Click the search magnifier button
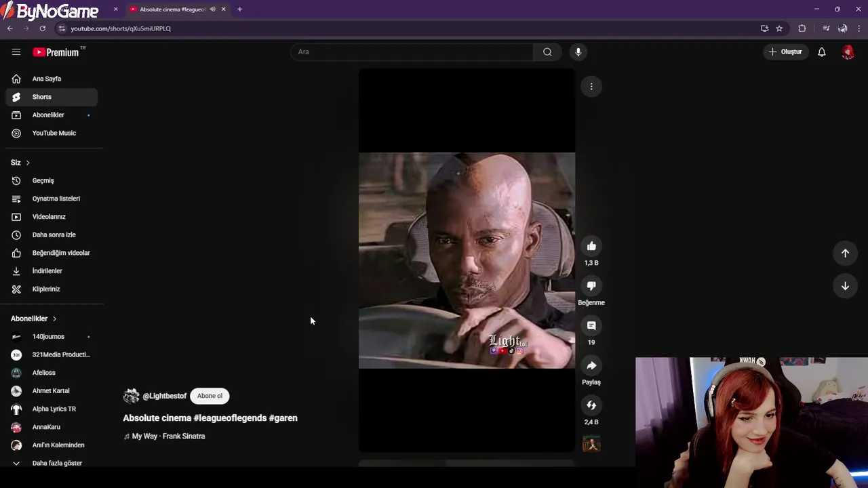Viewport: 868px width, 488px height. (x=547, y=52)
